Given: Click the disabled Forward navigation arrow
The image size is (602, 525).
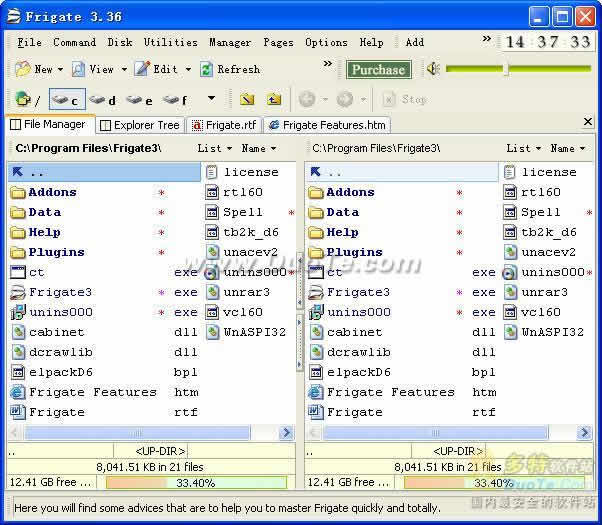Looking at the screenshot, I should (344, 99).
